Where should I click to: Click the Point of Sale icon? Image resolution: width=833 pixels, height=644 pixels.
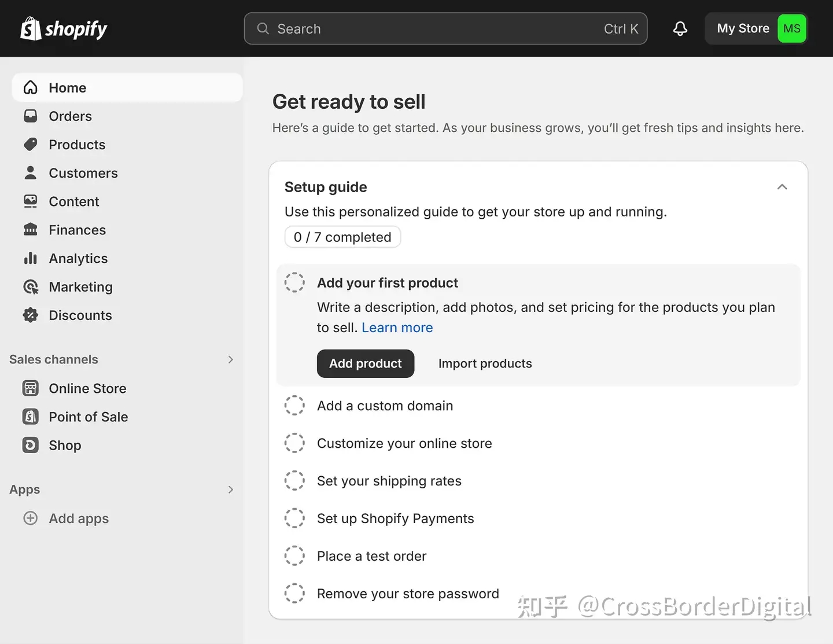(x=31, y=417)
